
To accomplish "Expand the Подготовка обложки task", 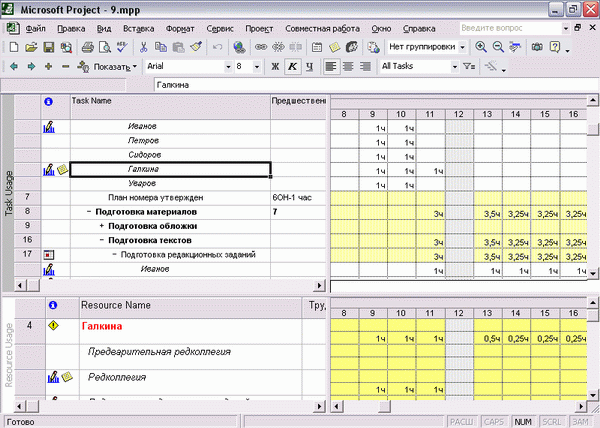I will coord(102,226).
